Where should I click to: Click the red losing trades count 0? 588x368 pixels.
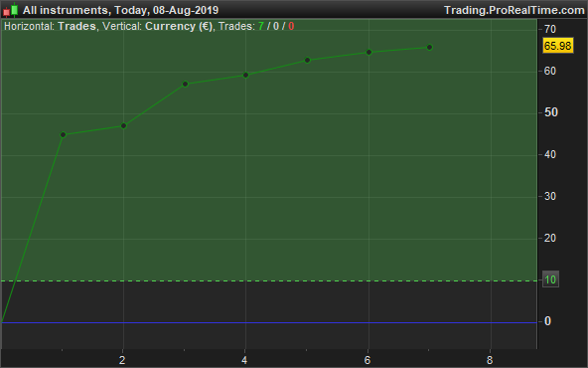(x=291, y=26)
